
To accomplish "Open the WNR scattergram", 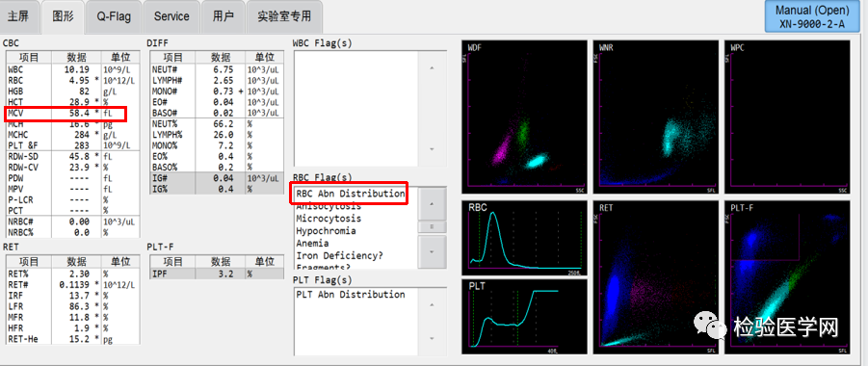I will (x=656, y=118).
